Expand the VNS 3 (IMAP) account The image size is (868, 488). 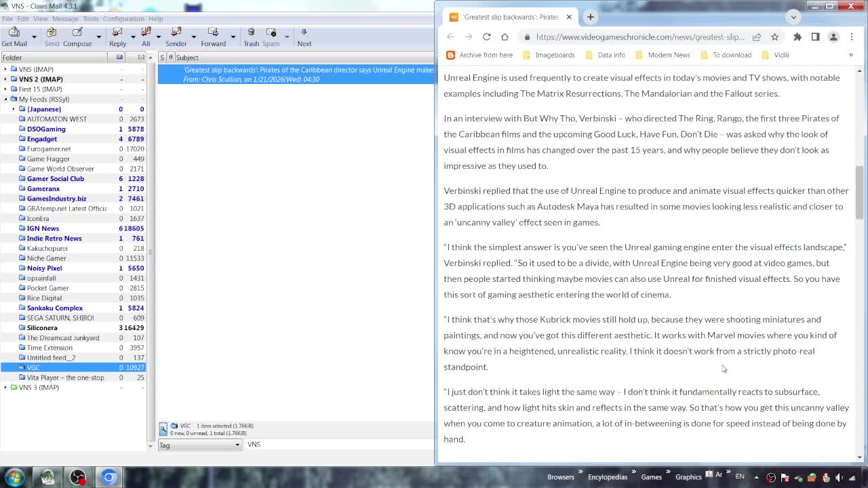pyautogui.click(x=5, y=387)
